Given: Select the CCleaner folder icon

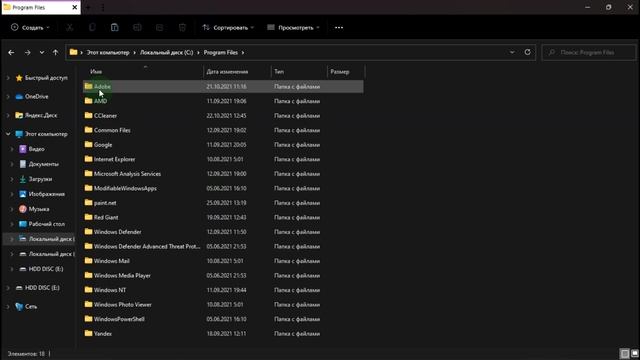Looking at the screenshot, I should coord(88,115).
